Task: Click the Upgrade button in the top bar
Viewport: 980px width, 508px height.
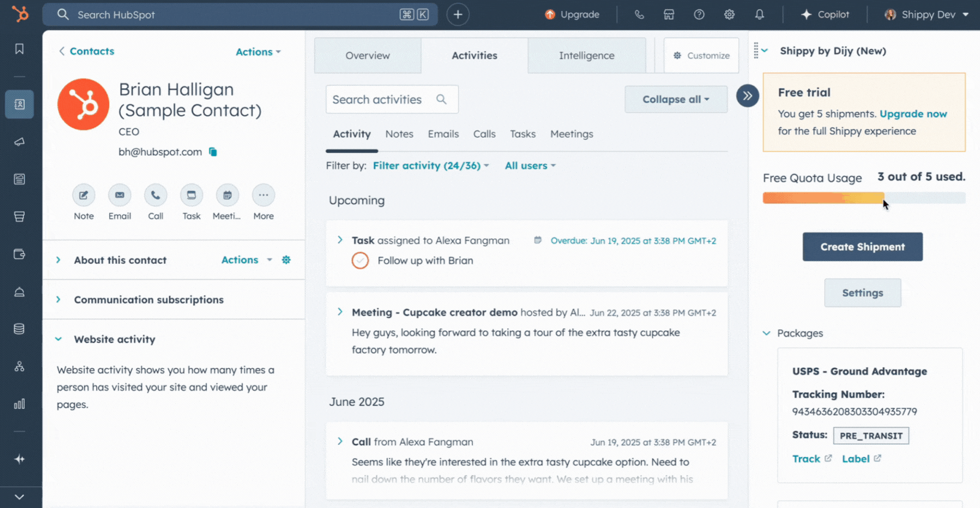Action: coord(572,14)
